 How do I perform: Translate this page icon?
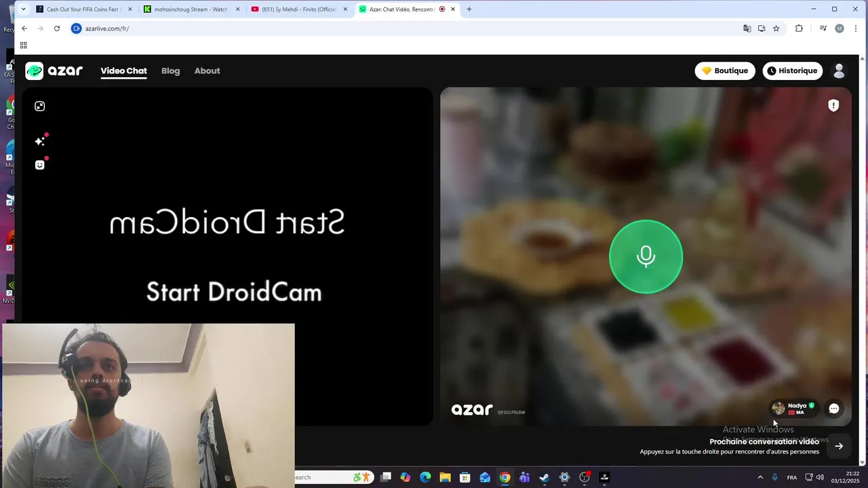[747, 28]
